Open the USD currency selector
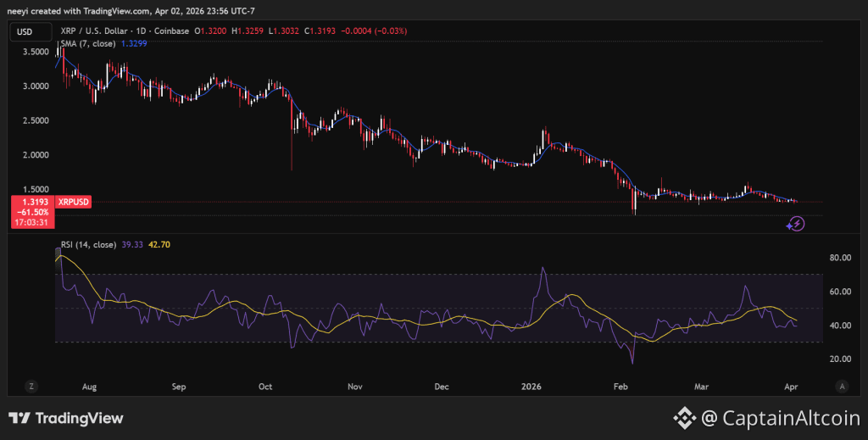This screenshot has width=868, height=440. click(x=26, y=31)
